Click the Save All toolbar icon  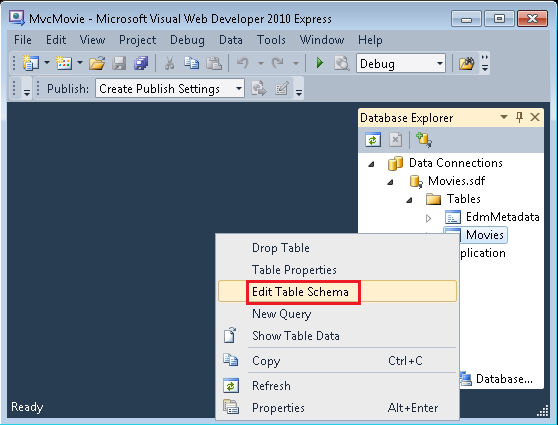(x=141, y=63)
